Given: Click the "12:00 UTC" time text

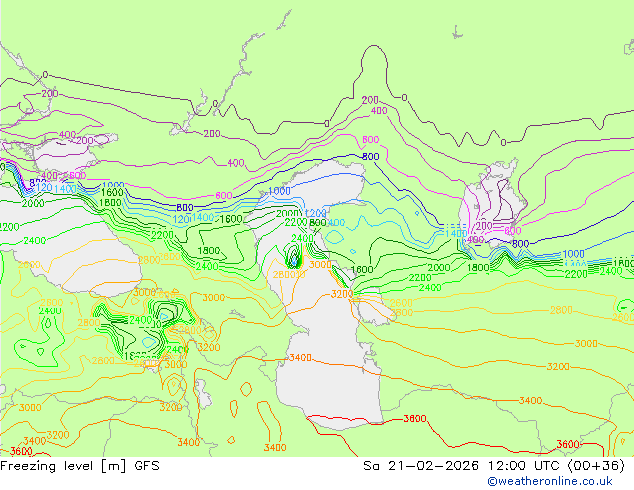Looking at the screenshot, I should click(523, 466).
